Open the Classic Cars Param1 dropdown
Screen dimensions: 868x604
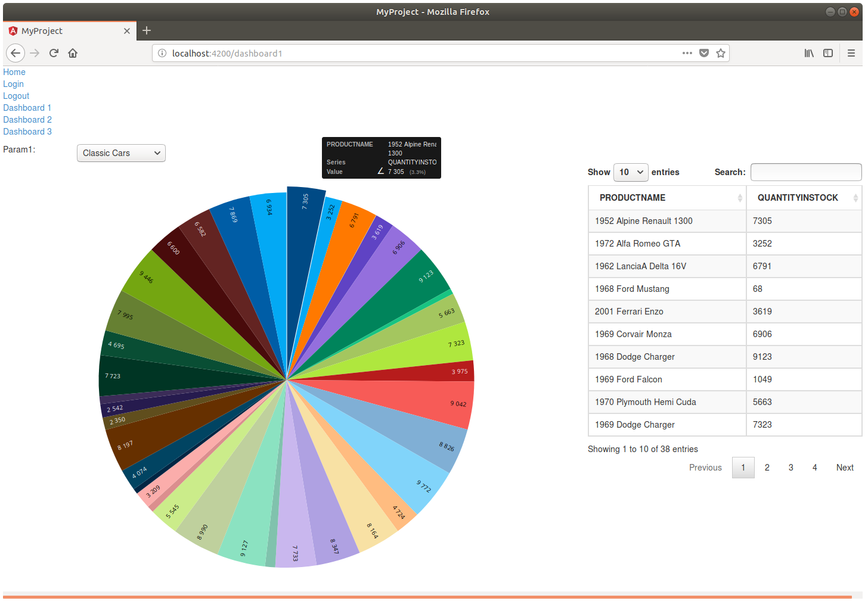click(121, 153)
